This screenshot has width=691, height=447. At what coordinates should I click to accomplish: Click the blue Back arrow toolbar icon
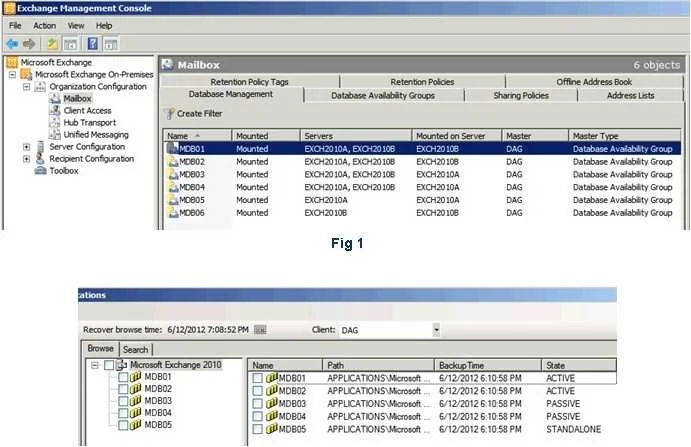coord(12,44)
